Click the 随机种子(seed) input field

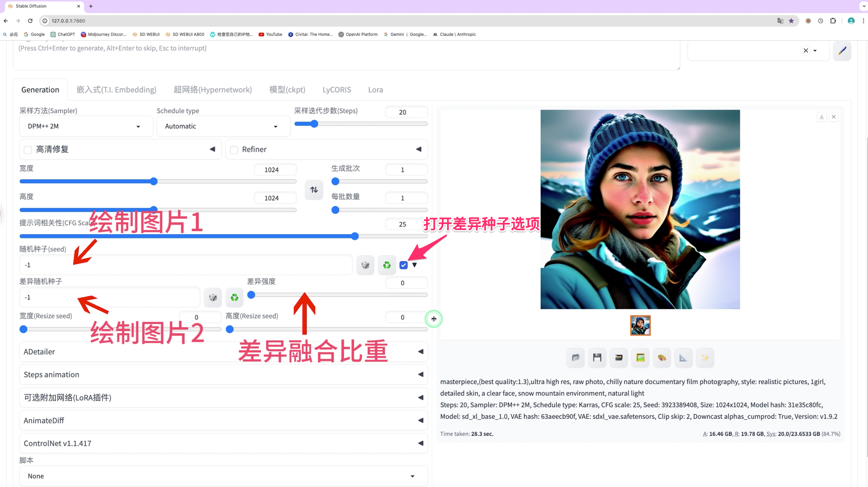pos(186,265)
